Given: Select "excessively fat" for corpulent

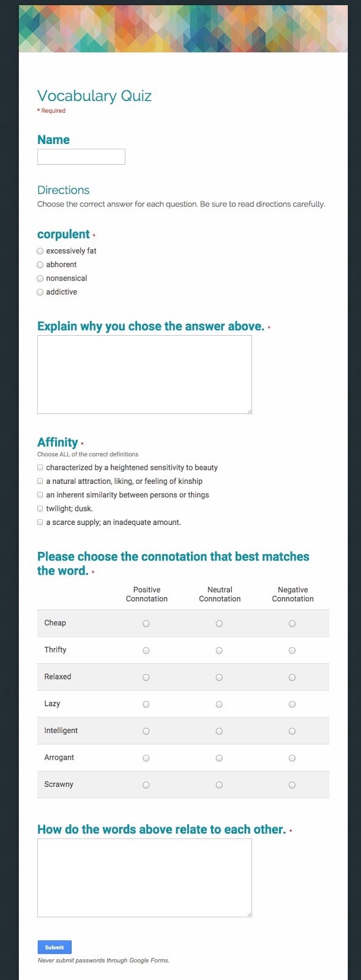Looking at the screenshot, I should click(x=40, y=251).
